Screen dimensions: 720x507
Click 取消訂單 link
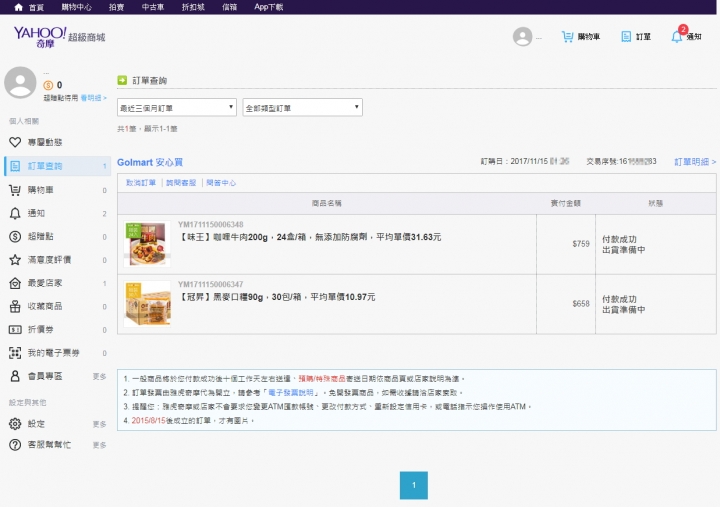[141, 183]
